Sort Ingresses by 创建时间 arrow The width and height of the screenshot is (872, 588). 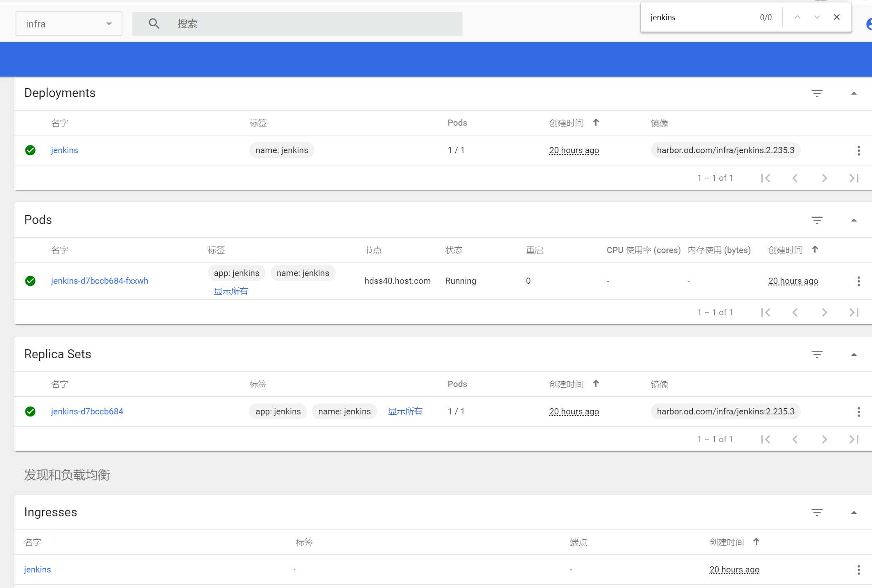click(x=756, y=542)
